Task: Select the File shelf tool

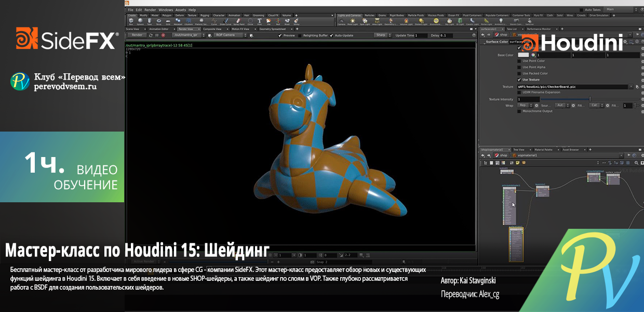Action: [x=269, y=21]
